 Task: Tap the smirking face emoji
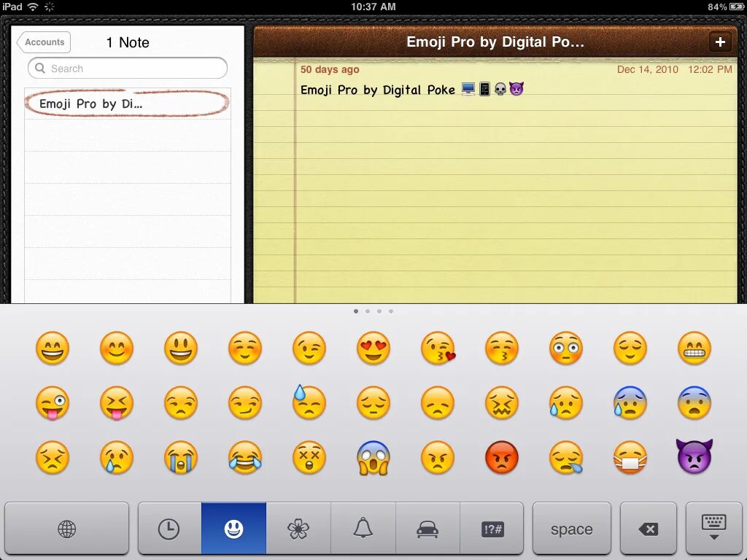245,402
